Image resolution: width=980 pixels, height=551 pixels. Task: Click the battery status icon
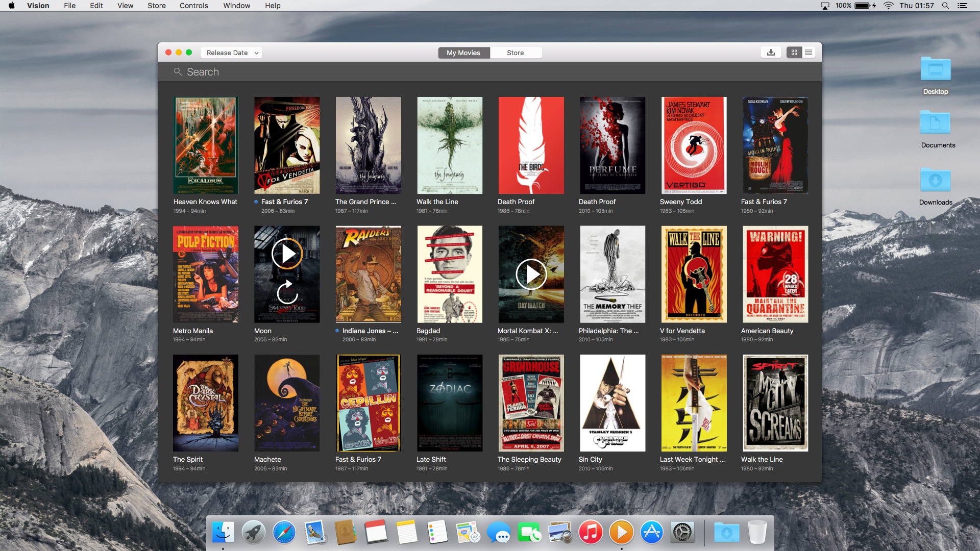(x=865, y=6)
